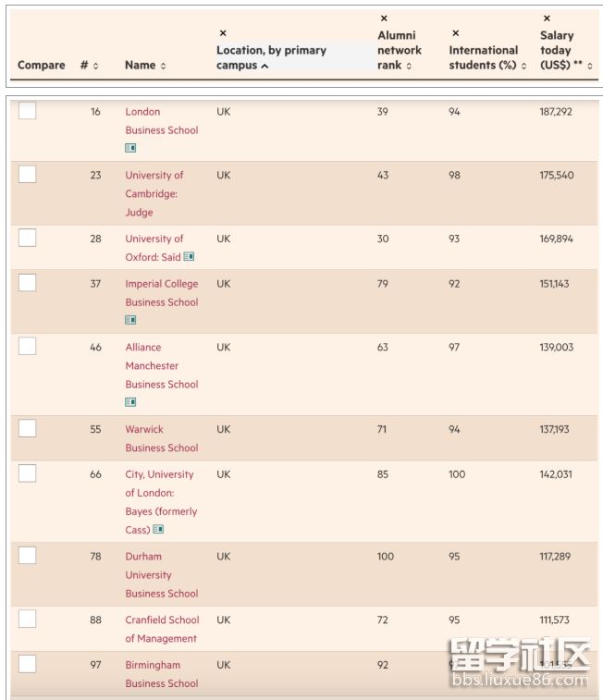The image size is (603, 700).
Task: Click profile icon beside Oxford: Saïd
Action: click(189, 257)
